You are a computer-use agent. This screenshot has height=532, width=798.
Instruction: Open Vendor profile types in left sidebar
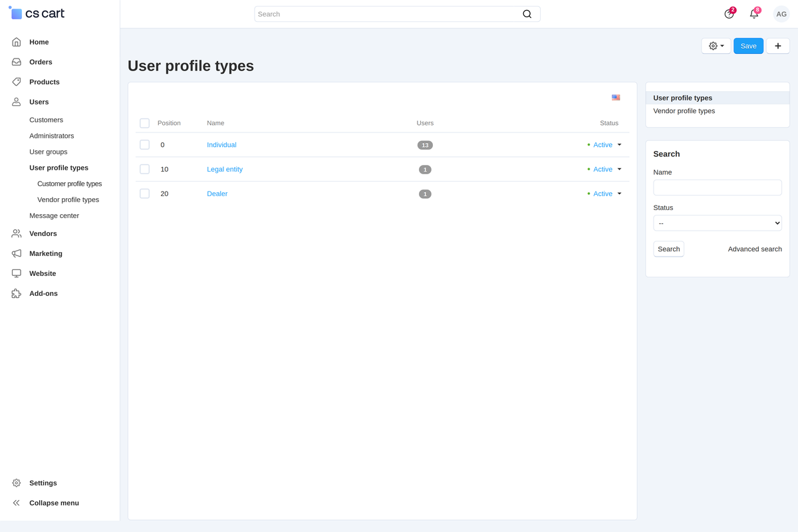click(68, 199)
